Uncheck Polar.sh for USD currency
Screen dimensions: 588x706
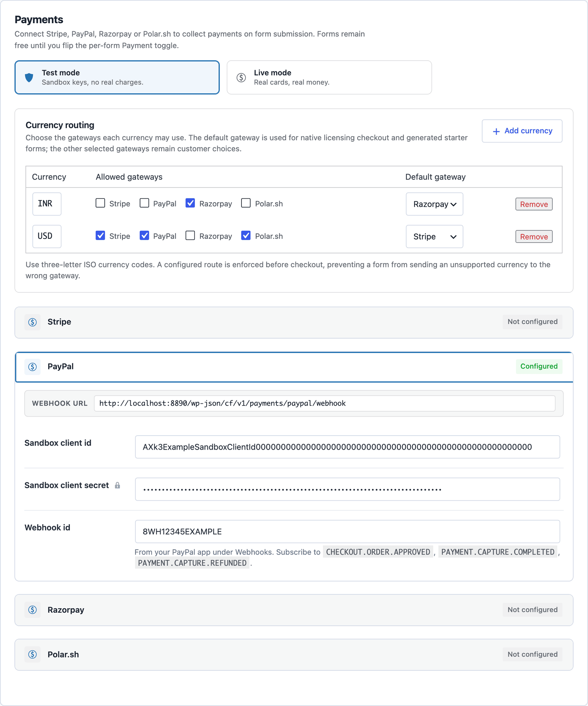point(246,235)
